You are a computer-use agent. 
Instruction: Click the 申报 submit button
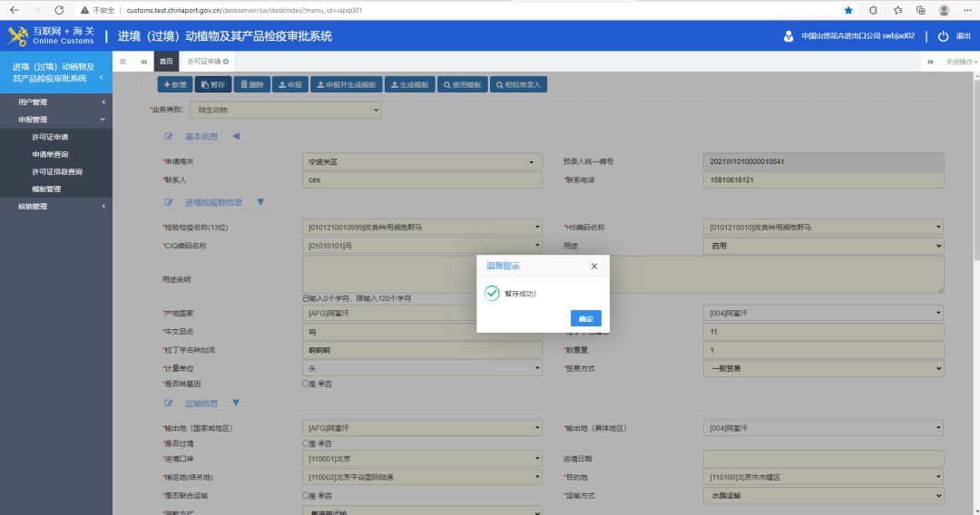(x=290, y=85)
